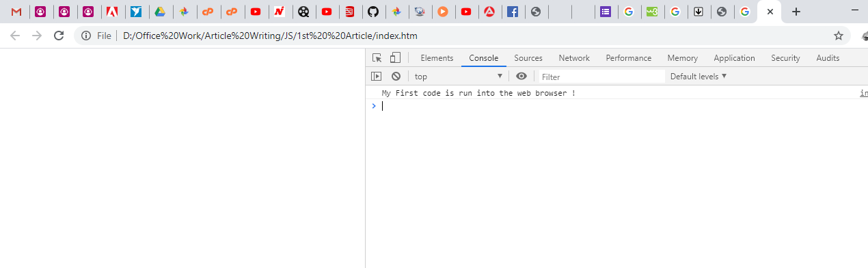Go to the Memory panel
The height and width of the screenshot is (268, 868).
coord(683,58)
